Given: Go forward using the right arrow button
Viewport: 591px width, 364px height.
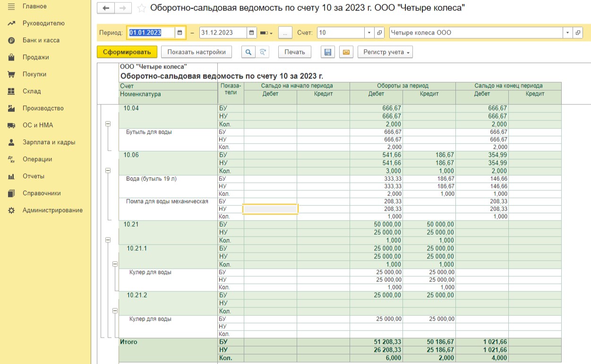Looking at the screenshot, I should coord(123,8).
